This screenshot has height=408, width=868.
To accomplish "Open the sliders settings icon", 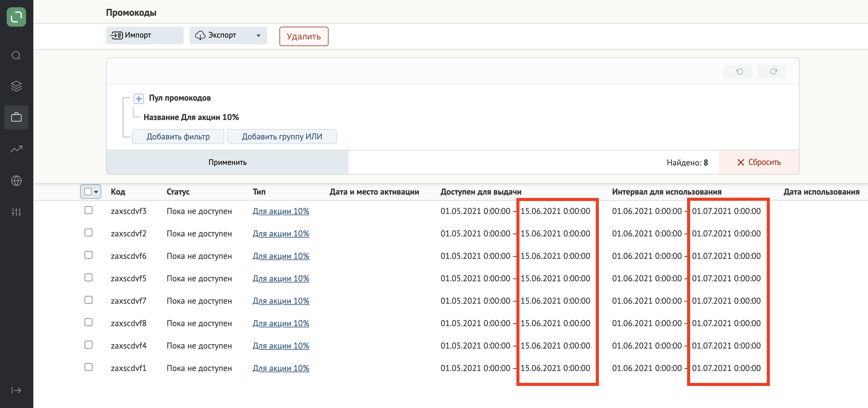I will [x=16, y=212].
